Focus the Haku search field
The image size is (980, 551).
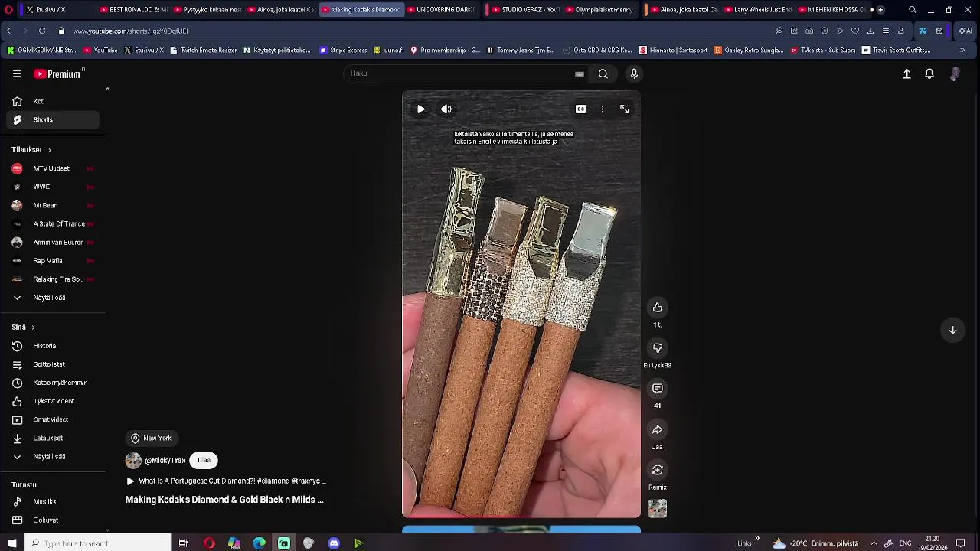[459, 73]
